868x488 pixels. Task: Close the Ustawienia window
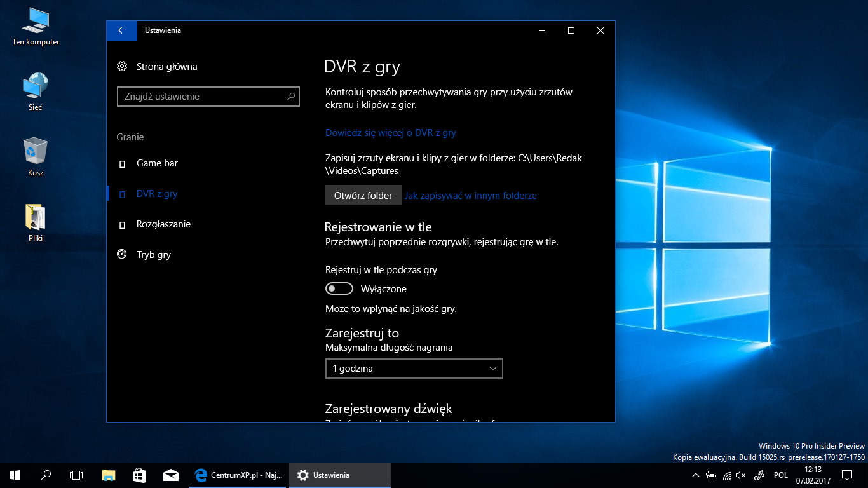(600, 30)
